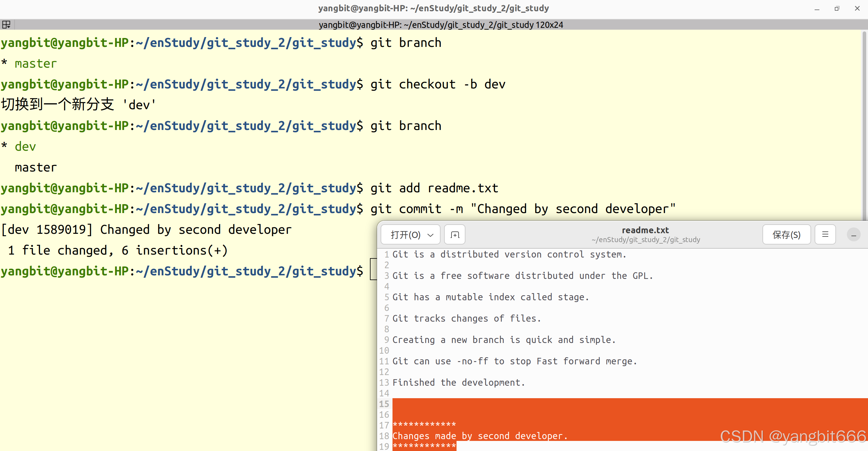Click the 保存(S) save button
868x451 pixels.
(786, 235)
